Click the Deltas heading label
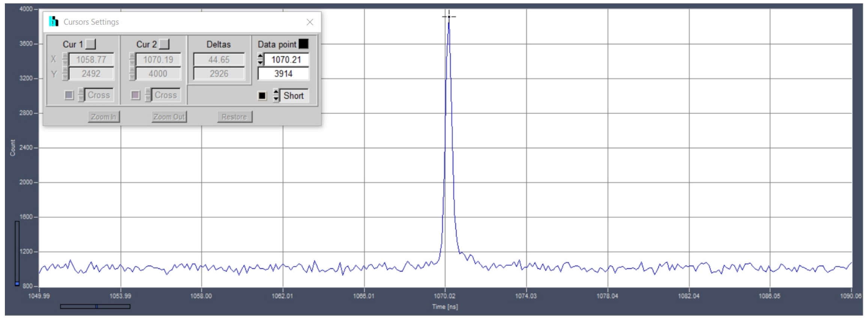Viewport: 868px width, 318px height. pyautogui.click(x=219, y=44)
